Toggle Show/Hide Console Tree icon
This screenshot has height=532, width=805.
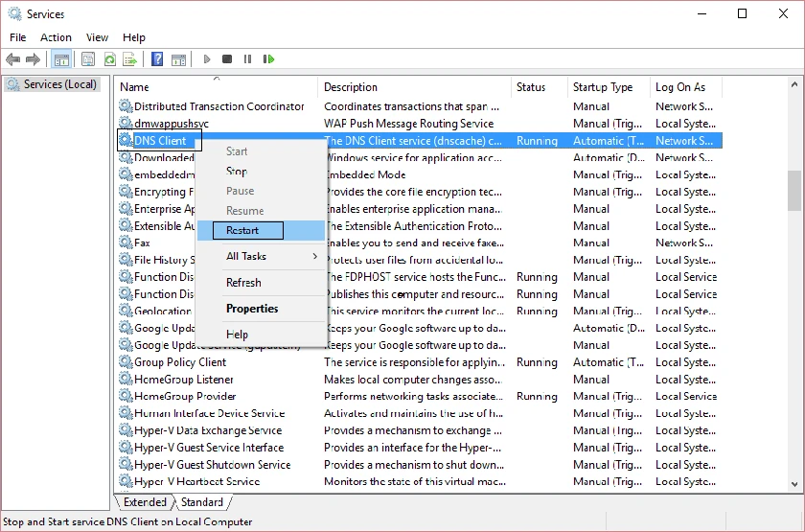[61, 59]
